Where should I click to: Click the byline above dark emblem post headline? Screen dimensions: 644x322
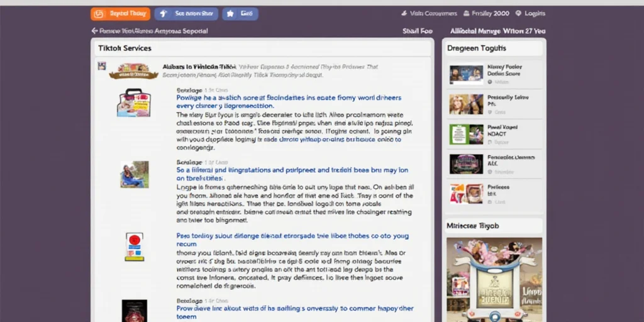click(x=202, y=300)
